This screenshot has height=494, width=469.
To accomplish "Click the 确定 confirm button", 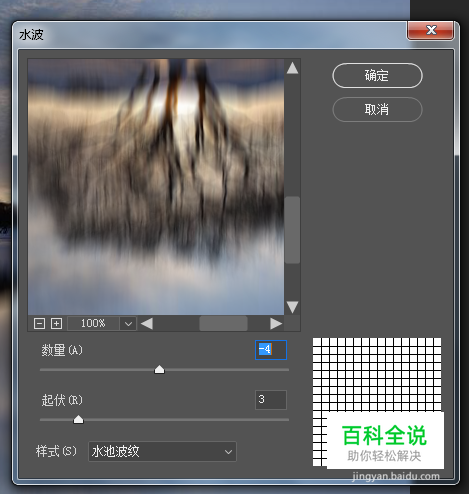I will pyautogui.click(x=377, y=76).
